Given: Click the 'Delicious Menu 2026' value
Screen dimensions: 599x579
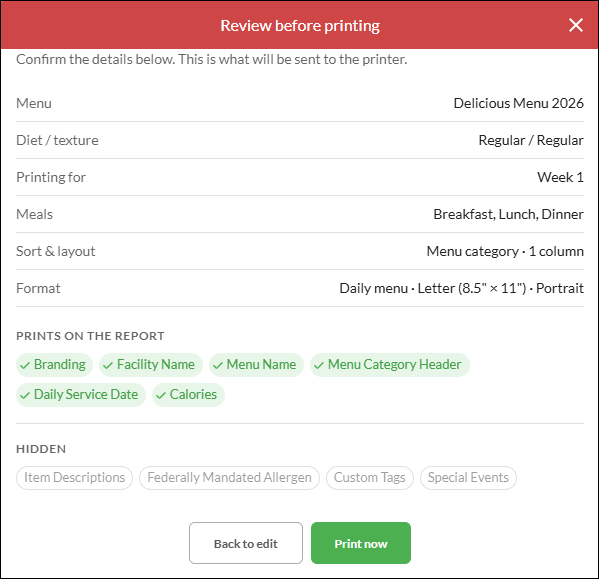Looking at the screenshot, I should (518, 103).
